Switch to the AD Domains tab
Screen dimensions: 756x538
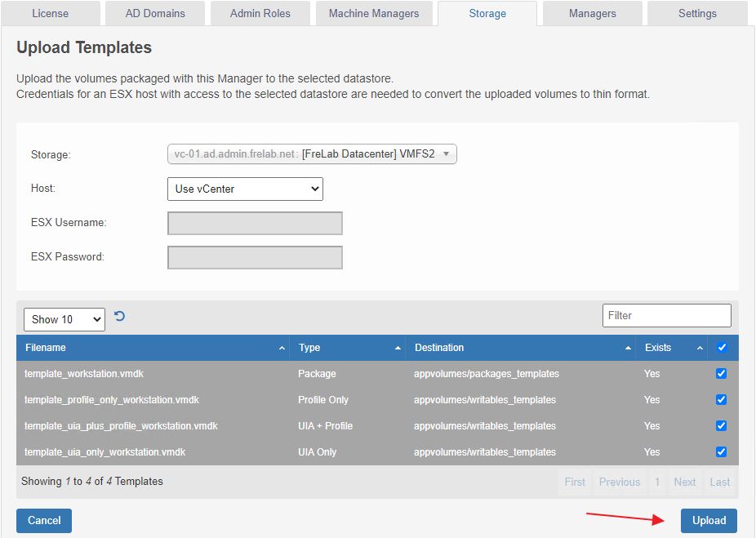click(155, 14)
